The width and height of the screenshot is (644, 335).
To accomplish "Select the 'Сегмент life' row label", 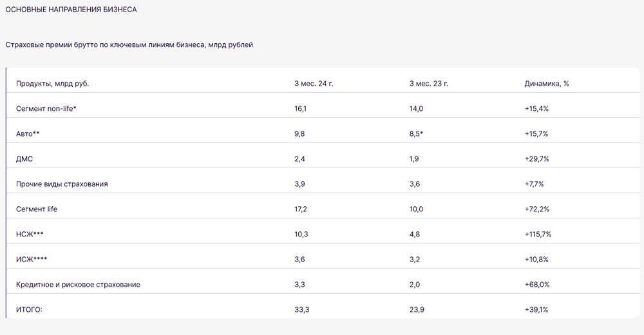I will pyautogui.click(x=37, y=209).
